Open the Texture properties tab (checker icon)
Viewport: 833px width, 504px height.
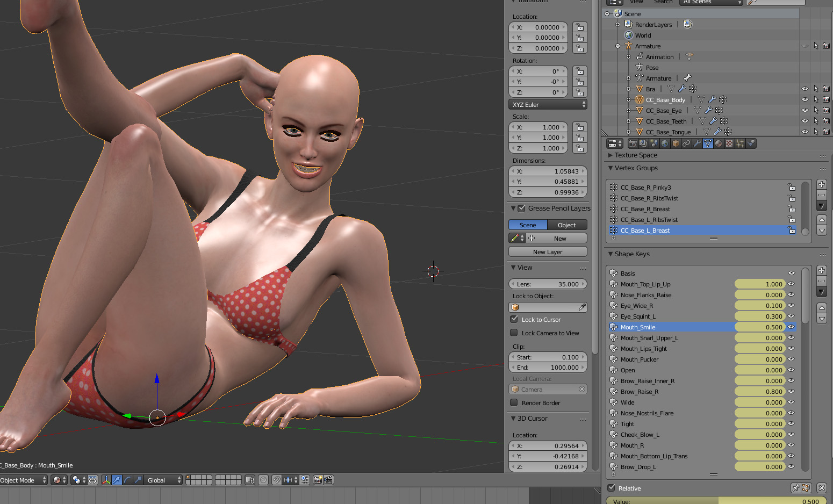[x=729, y=143]
